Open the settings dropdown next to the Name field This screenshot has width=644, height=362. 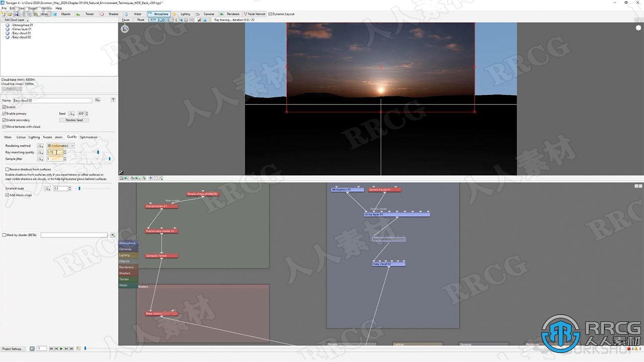click(97, 101)
